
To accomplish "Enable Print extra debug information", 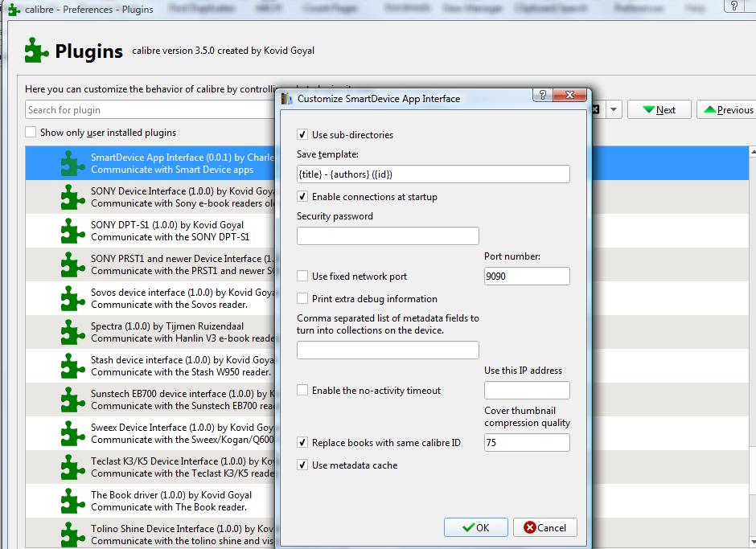I will (302, 299).
